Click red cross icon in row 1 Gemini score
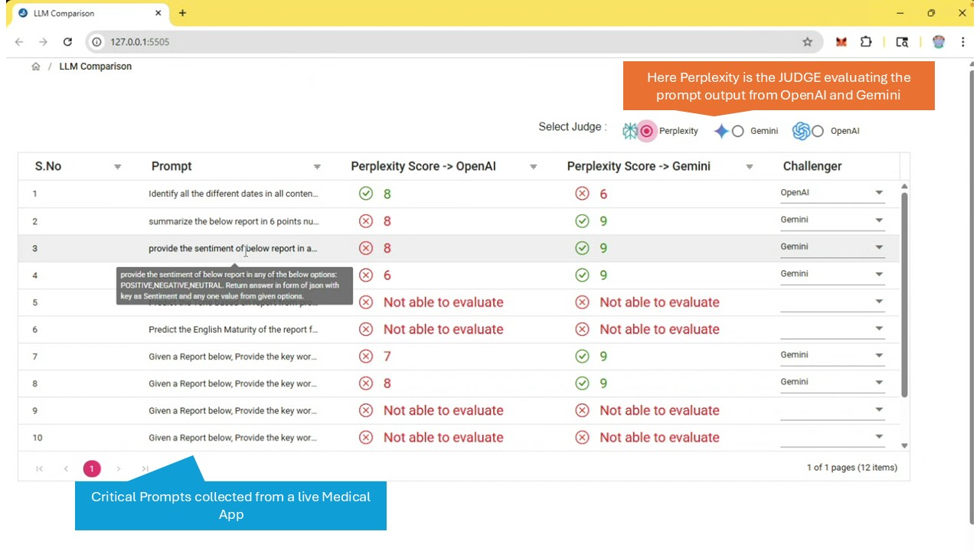 [x=582, y=194]
